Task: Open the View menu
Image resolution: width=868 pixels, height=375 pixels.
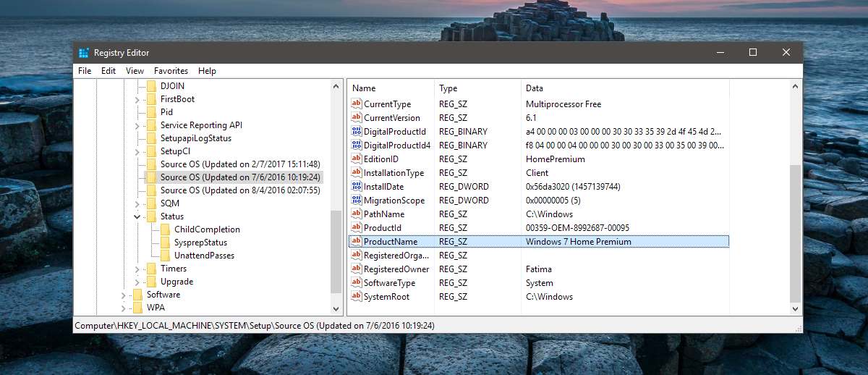Action: [x=135, y=71]
